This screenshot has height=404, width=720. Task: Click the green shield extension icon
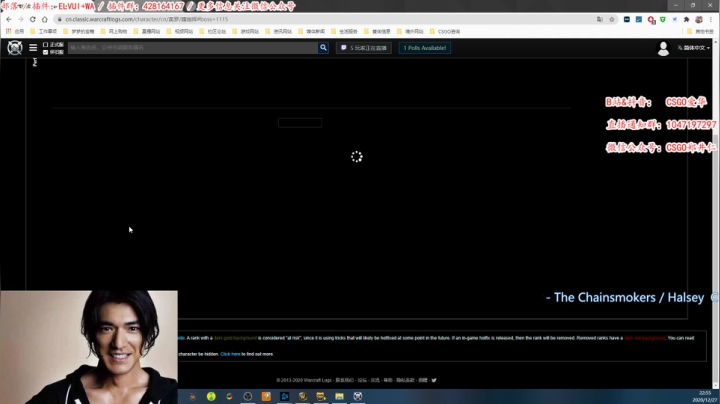pyautogui.click(x=663, y=19)
